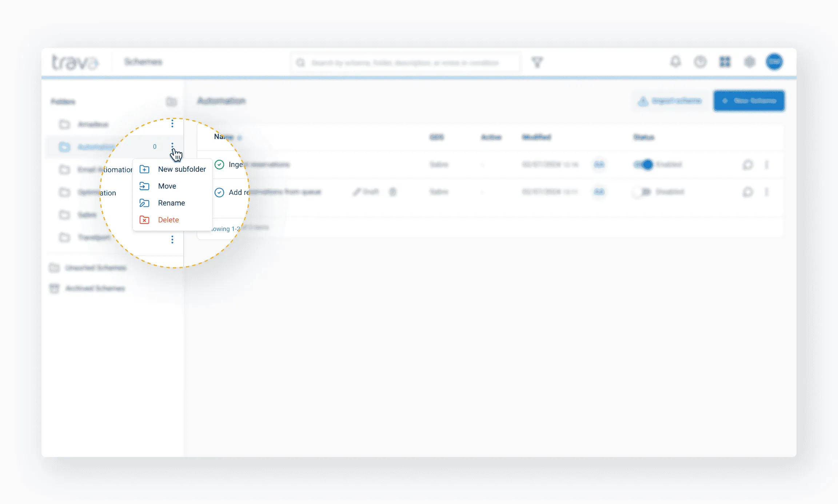838x504 pixels.
Task: Click Rename in folder context menu
Action: point(171,203)
